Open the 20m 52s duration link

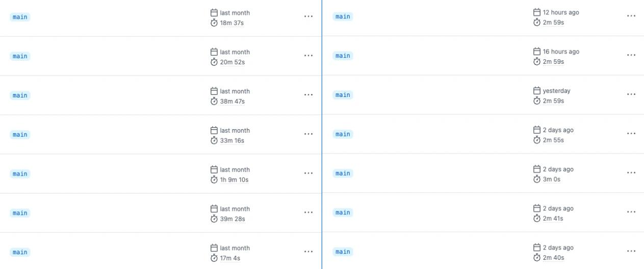pyautogui.click(x=233, y=62)
